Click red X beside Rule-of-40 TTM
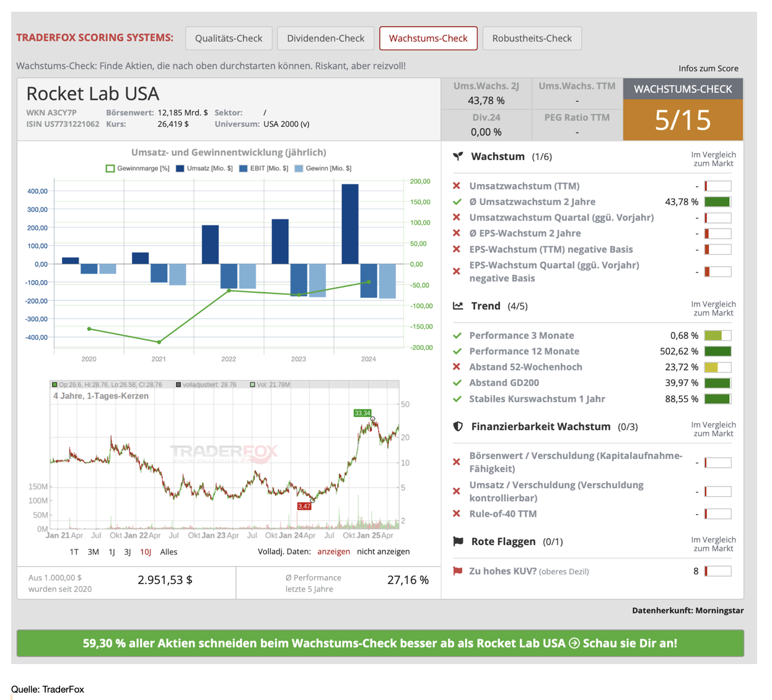The image size is (772, 700). (x=457, y=514)
